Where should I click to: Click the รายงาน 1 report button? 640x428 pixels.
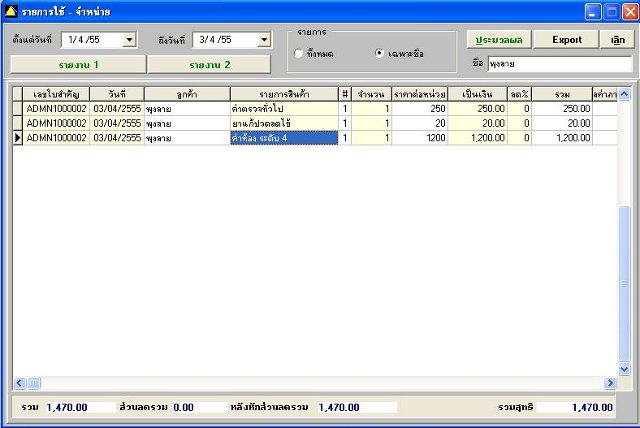point(78,64)
